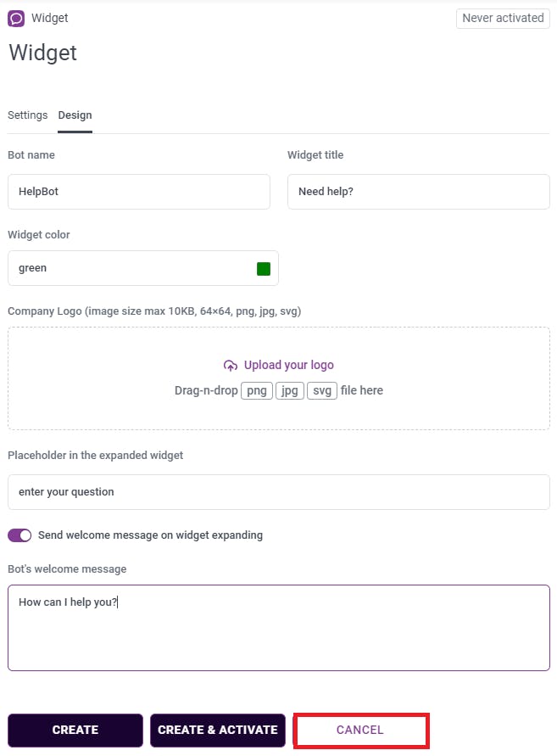
Task: Click the Widget page heading
Action: [42, 53]
